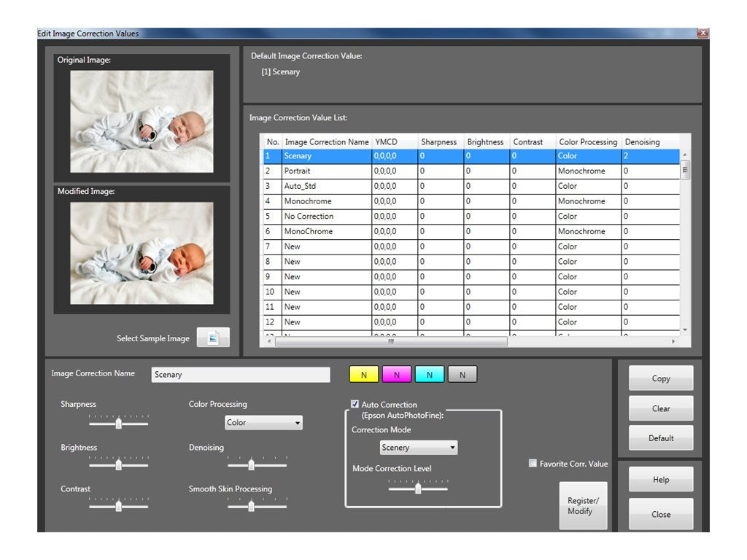Click the Color Processing column header
This screenshot has width=747, height=560.
[x=588, y=142]
